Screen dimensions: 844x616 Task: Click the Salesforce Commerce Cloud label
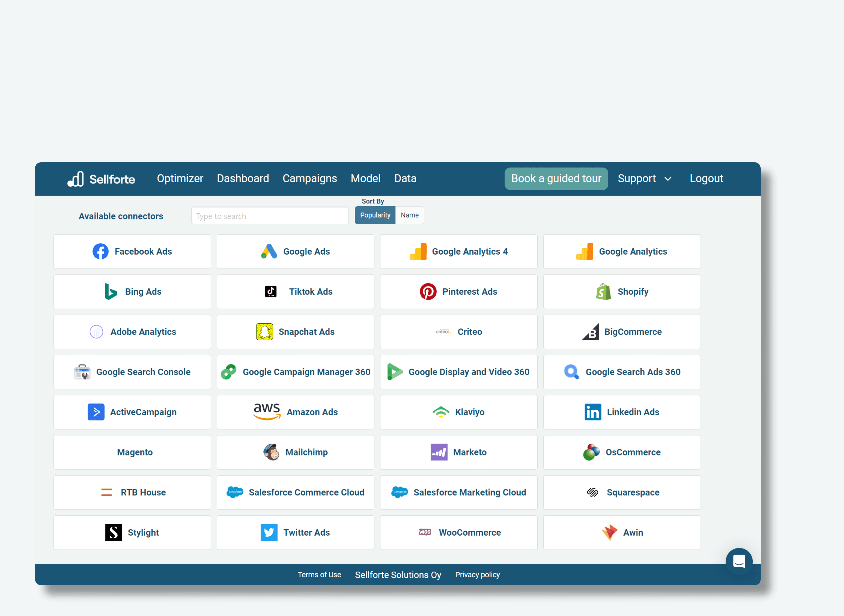tap(306, 492)
